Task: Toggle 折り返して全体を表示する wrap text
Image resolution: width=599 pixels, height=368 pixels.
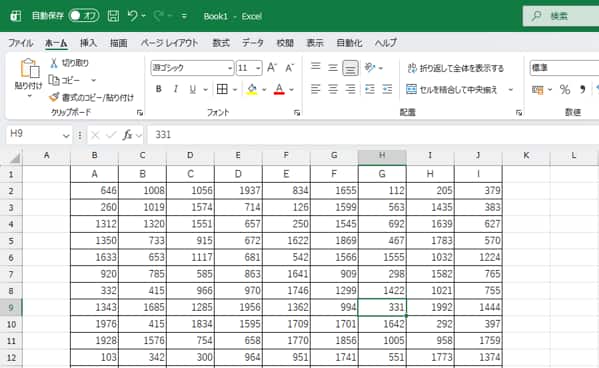Action: [x=455, y=68]
